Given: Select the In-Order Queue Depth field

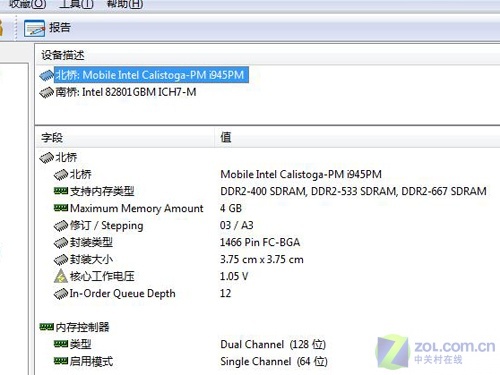Looking at the screenshot, I should coord(122,293).
